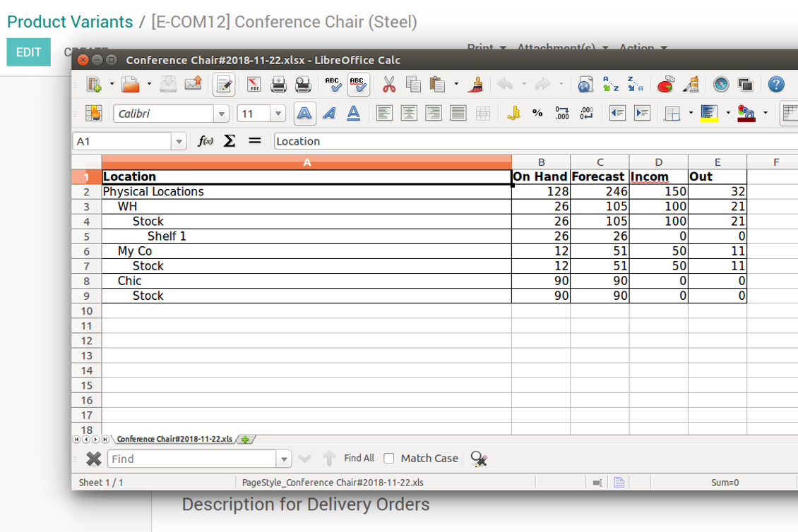Click the Open file folder icon
Image resolution: width=798 pixels, height=532 pixels.
pyautogui.click(x=131, y=84)
